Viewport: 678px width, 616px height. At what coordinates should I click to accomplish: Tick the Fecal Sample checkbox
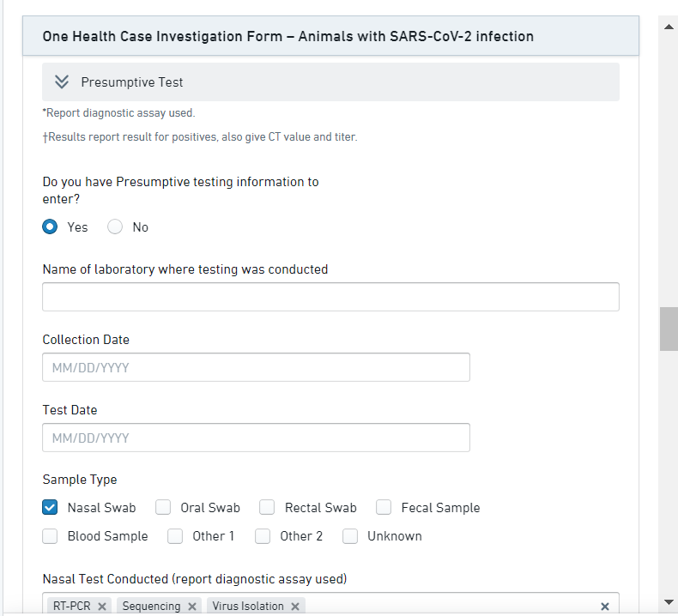coord(384,508)
